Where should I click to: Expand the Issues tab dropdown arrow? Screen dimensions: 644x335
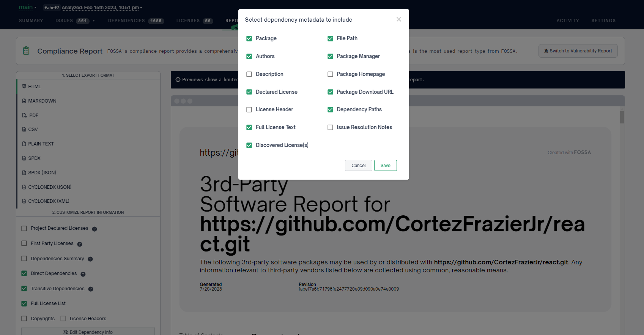[x=94, y=21]
